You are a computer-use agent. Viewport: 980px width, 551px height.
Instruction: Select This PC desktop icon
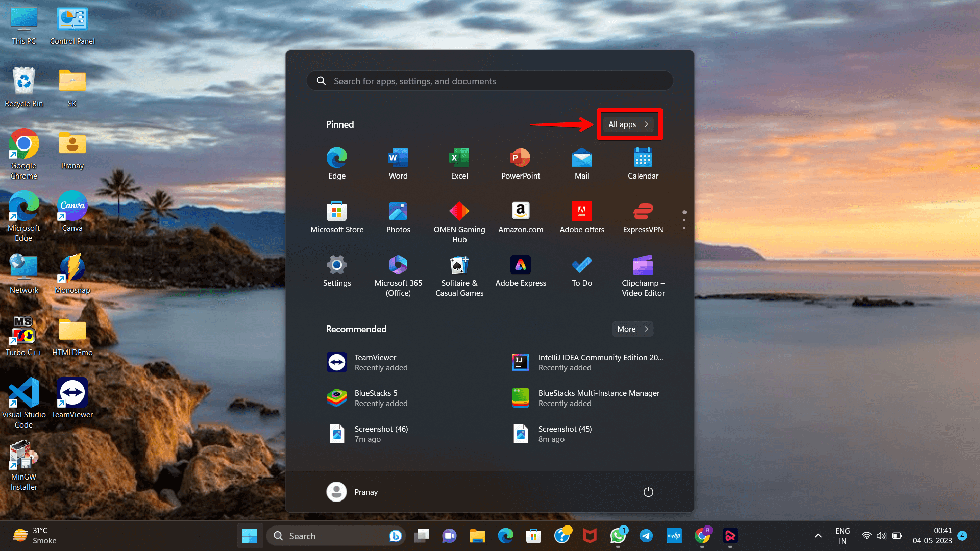24,26
